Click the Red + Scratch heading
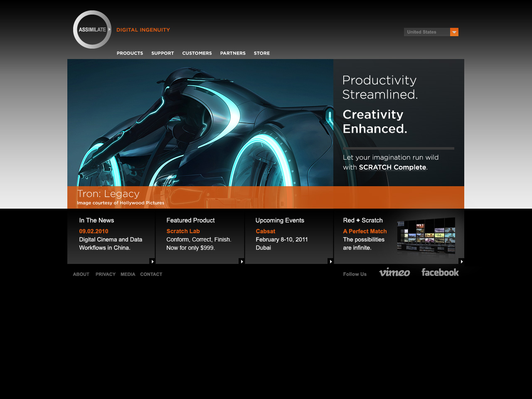The width and height of the screenshot is (532, 399). [363, 220]
